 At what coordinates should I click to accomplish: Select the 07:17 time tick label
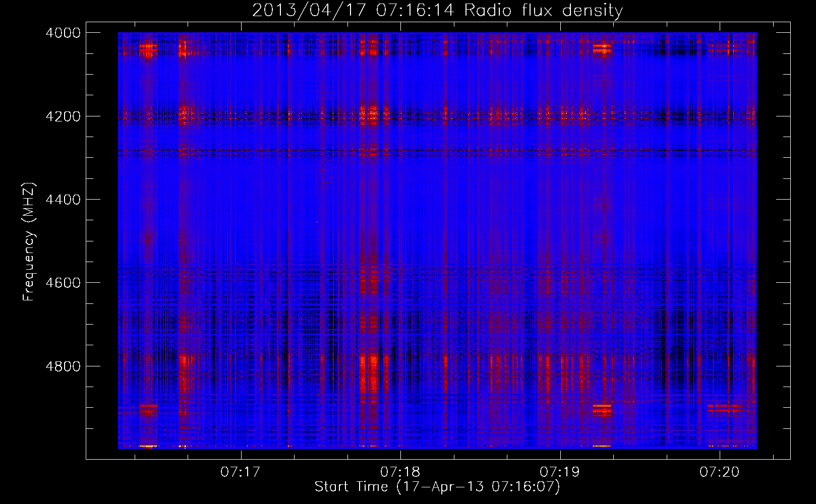[241, 472]
